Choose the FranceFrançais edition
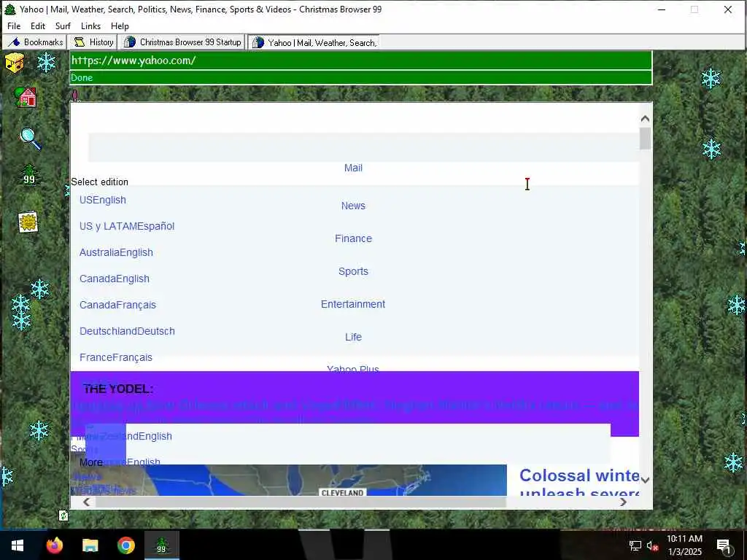The width and height of the screenshot is (747, 560). click(x=116, y=357)
